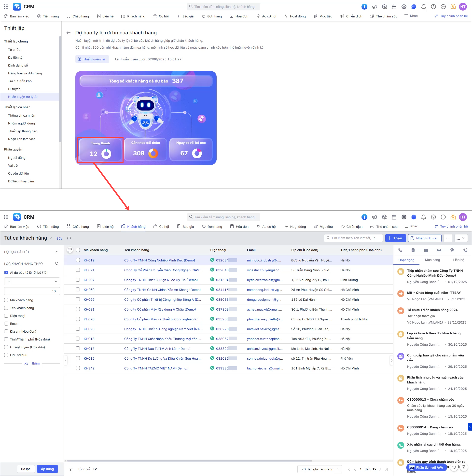Click the email envelope icon in activity panel
Image resolution: width=472 pixels, height=476 pixels.
(x=439, y=250)
